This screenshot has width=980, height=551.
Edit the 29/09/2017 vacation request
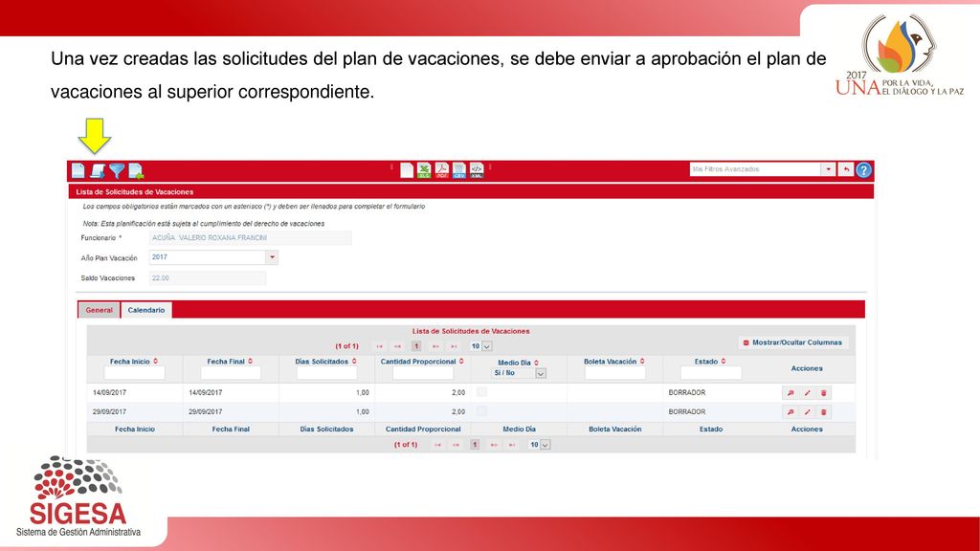[x=807, y=412]
